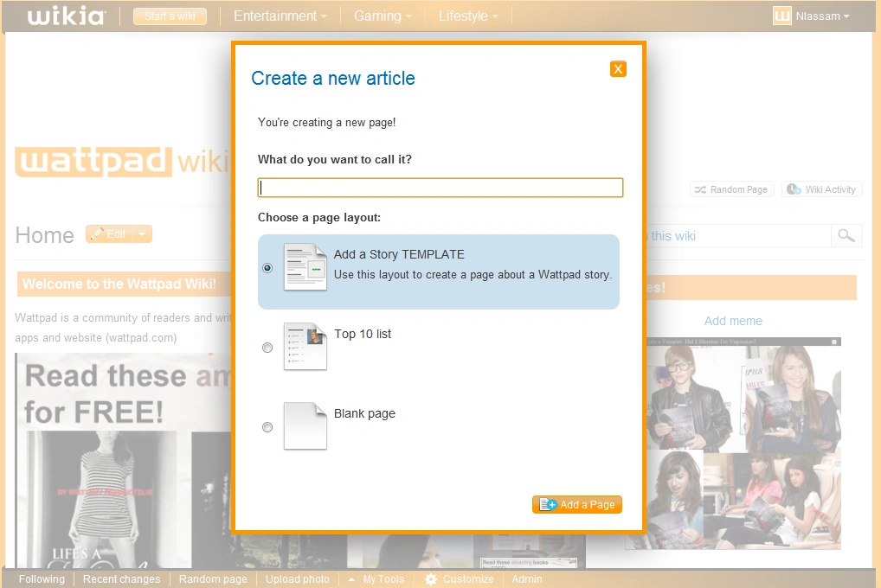Select the Top 10 list radio button
This screenshot has width=881, height=588.
267,347
